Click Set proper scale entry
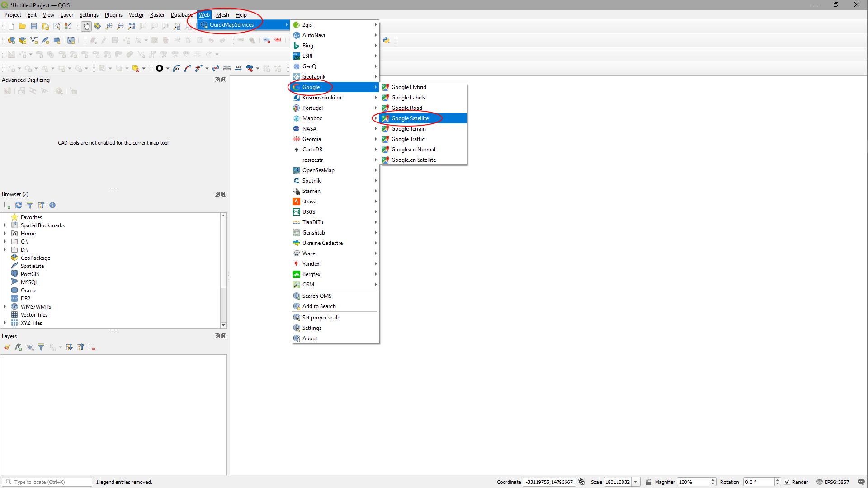The width and height of the screenshot is (868, 488). 335,318
